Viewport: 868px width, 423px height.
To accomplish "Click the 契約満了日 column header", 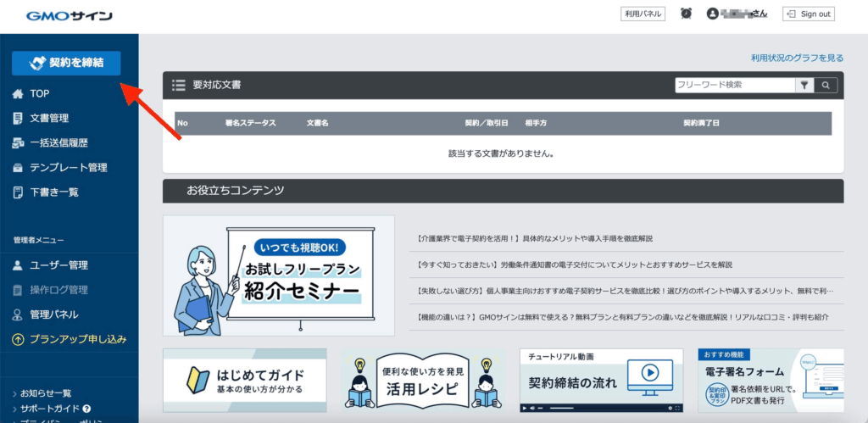I will pos(701,124).
